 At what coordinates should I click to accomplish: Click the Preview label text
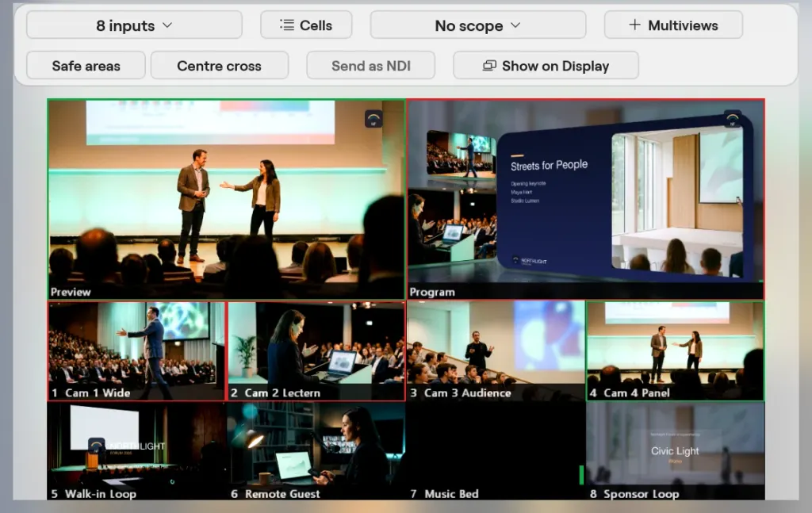click(71, 292)
